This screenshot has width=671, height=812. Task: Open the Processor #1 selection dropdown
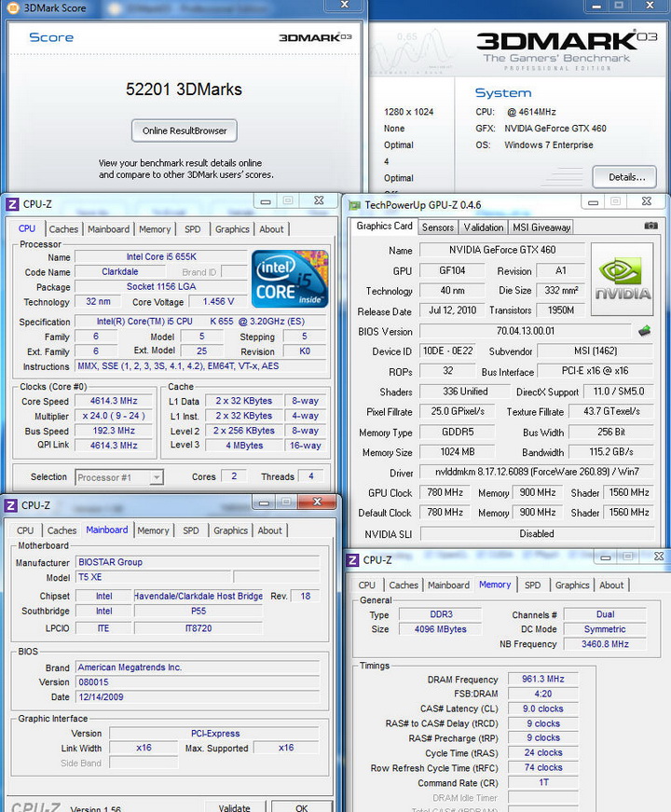119,477
